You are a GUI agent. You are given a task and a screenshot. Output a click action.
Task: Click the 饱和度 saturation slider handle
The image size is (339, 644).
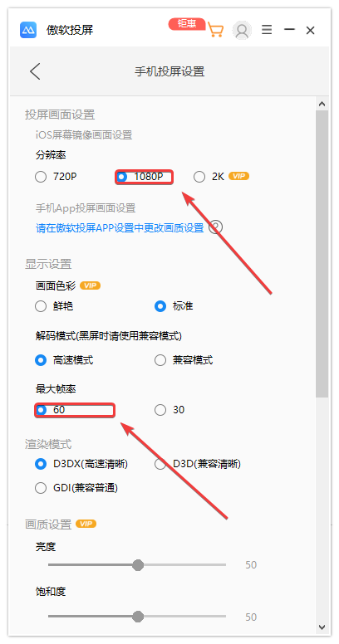138,617
